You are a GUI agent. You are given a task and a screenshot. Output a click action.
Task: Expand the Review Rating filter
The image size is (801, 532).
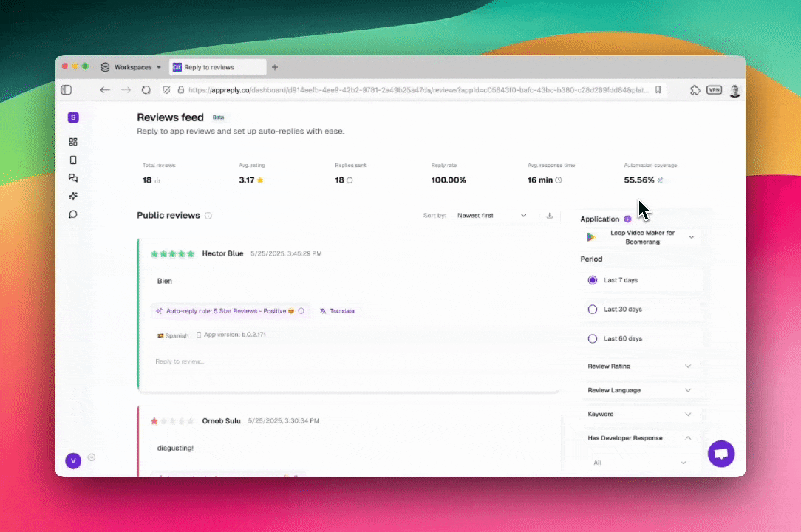(640, 366)
